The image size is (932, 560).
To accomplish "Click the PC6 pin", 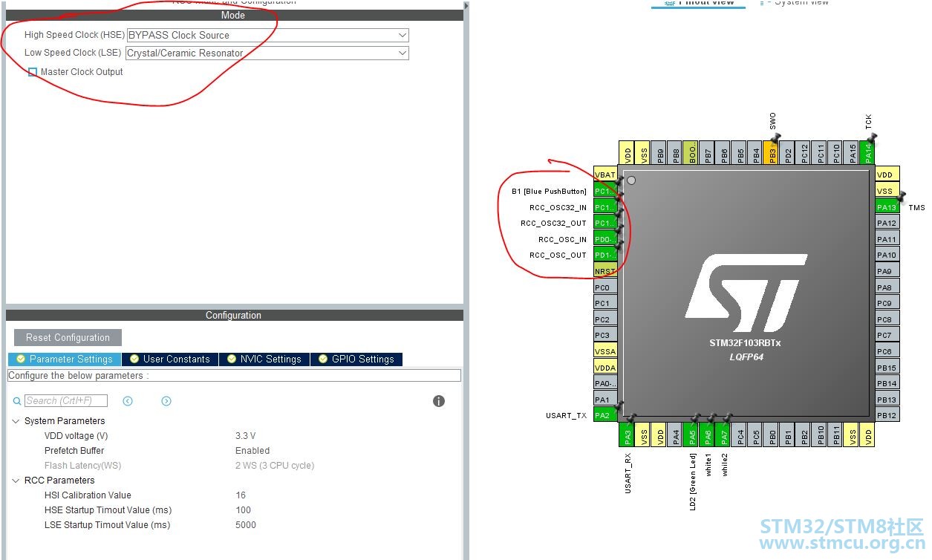I will click(887, 351).
